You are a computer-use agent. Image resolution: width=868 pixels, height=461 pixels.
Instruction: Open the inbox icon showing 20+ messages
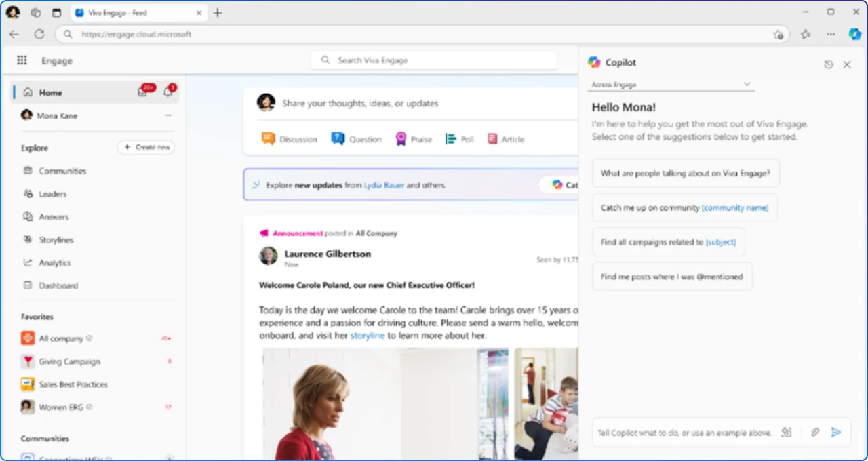(x=142, y=92)
